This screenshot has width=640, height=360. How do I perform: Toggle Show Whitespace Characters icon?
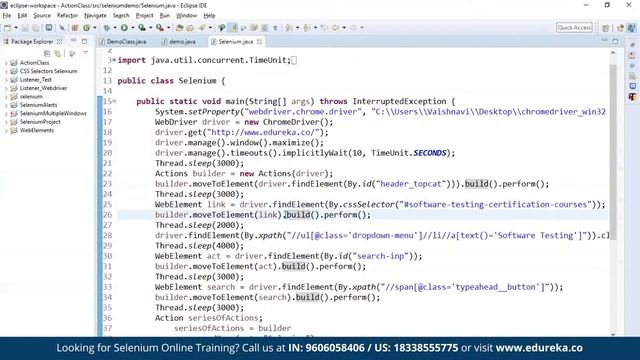pos(276,28)
